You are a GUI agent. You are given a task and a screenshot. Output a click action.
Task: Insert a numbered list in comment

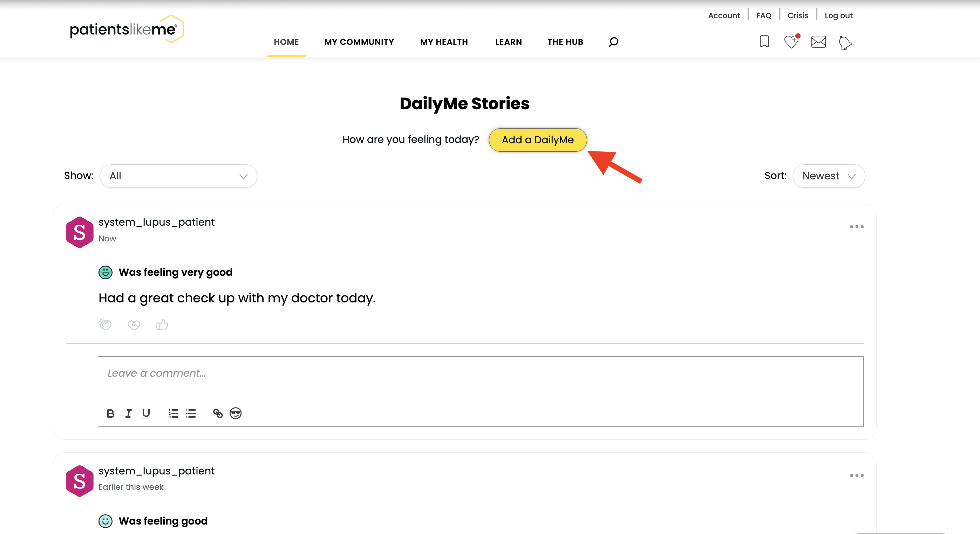pyautogui.click(x=173, y=413)
